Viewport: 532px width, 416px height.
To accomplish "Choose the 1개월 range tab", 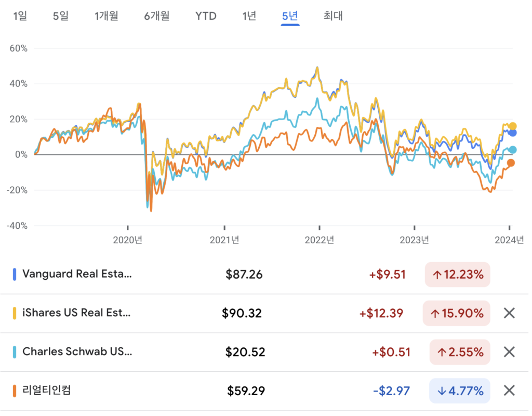I will 106,16.
